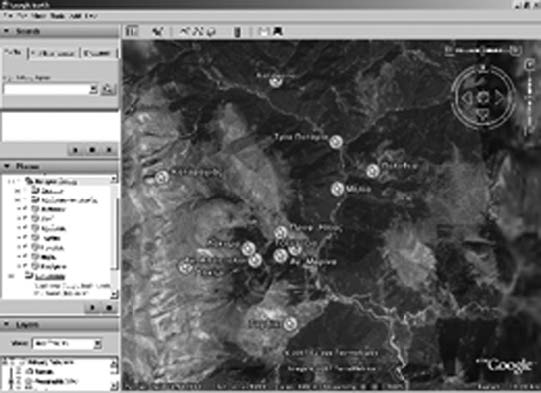Expand Primary Database in the Layers list
This screenshot has height=393, width=541.
[5, 362]
